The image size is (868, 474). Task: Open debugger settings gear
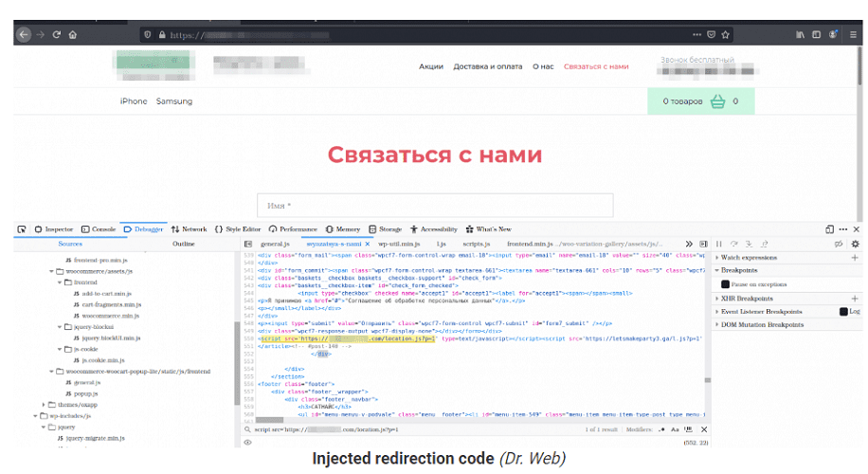[856, 244]
